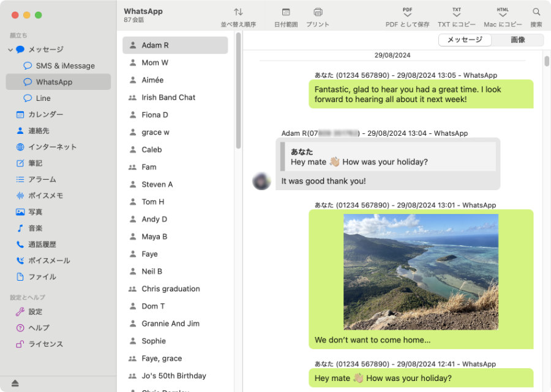Viewport: 551px width, 392px height.
Task: Open the カレンダー calendar section
Action: pyautogui.click(x=59, y=114)
